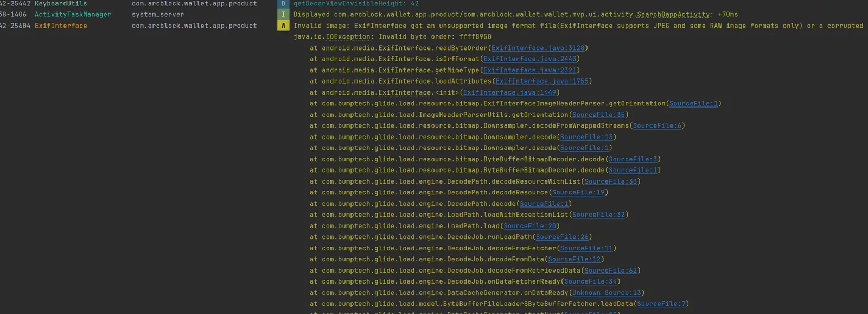Open ExifInterface.java:2443 link
Image resolution: width=868 pixels, height=314 pixels.
tap(529, 59)
